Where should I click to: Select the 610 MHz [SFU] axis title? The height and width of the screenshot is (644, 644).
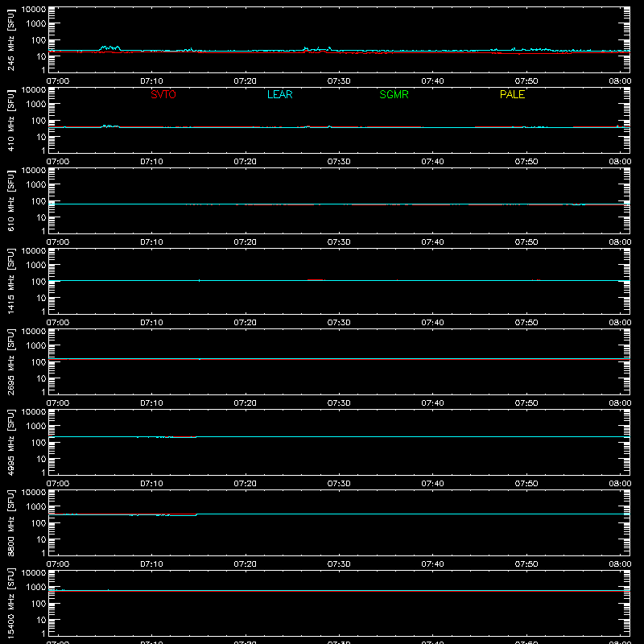10,200
